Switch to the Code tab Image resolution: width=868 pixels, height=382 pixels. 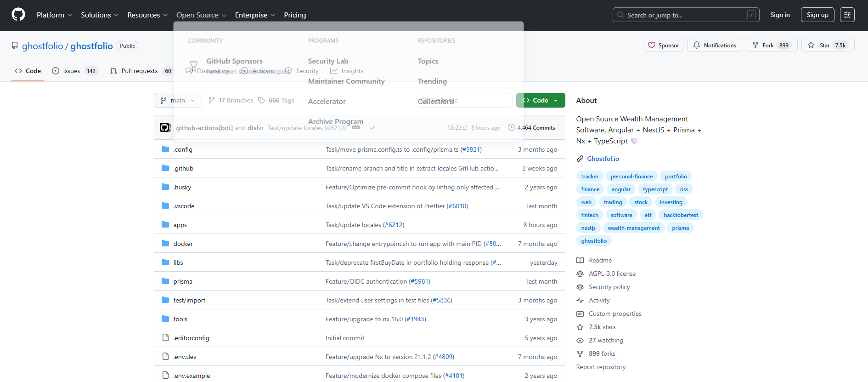point(28,71)
